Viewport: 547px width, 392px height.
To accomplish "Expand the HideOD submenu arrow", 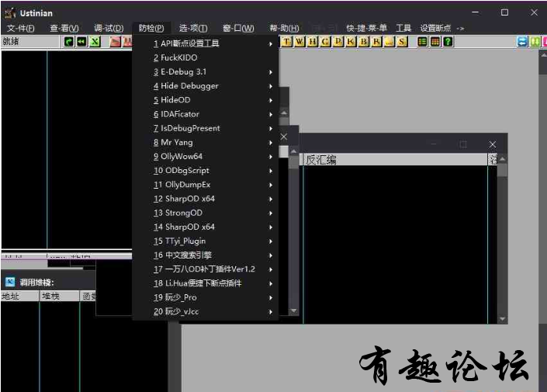I will [x=270, y=100].
